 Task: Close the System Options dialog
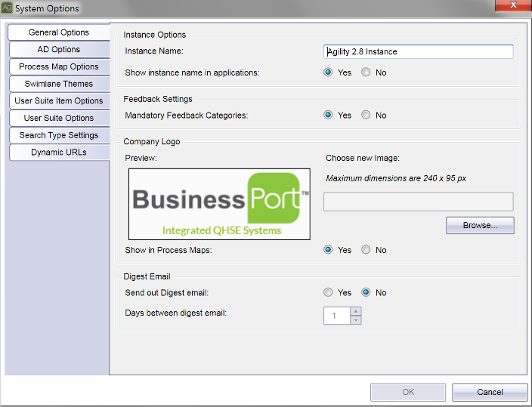click(513, 5)
